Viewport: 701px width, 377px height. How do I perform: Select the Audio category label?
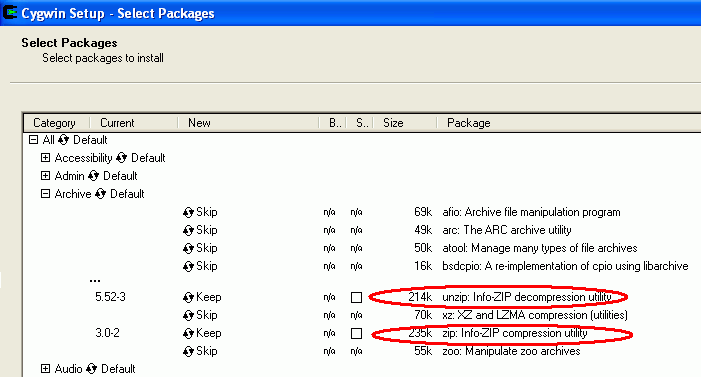pyautogui.click(x=68, y=369)
